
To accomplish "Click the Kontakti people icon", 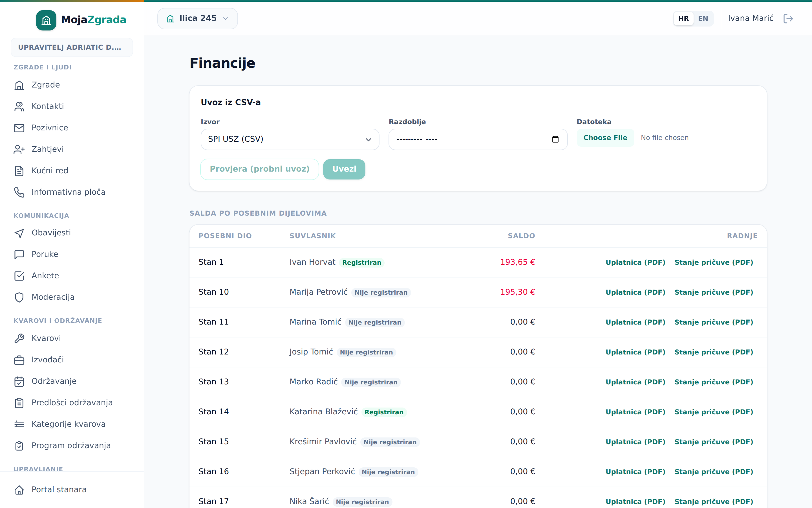I will pos(19,106).
